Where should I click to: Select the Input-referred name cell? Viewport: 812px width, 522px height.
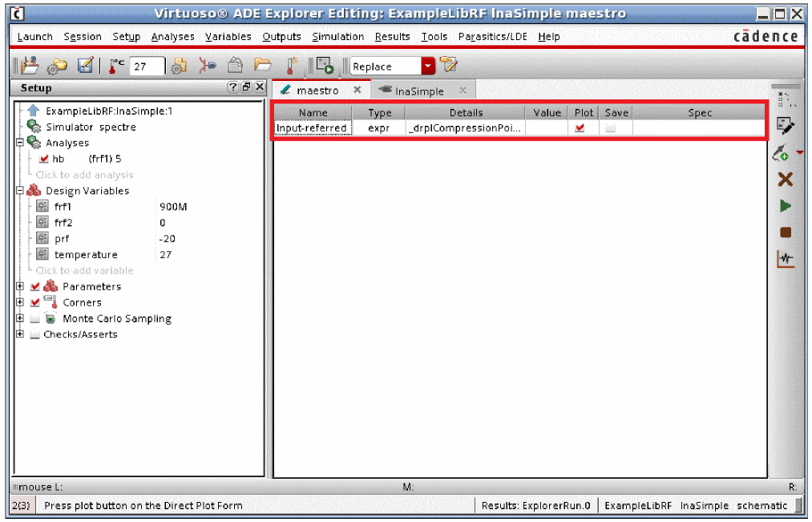tap(313, 128)
